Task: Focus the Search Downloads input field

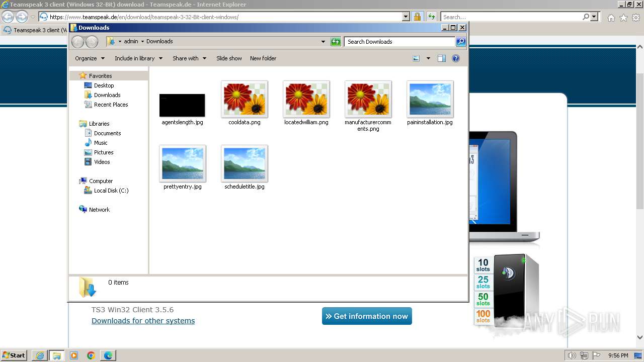Action: coord(400,42)
